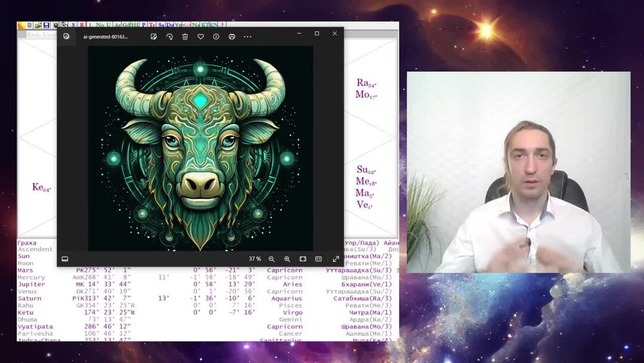The height and width of the screenshot is (363, 644).
Task: Click the fit-to-window icon in Photos
Action: click(303, 259)
